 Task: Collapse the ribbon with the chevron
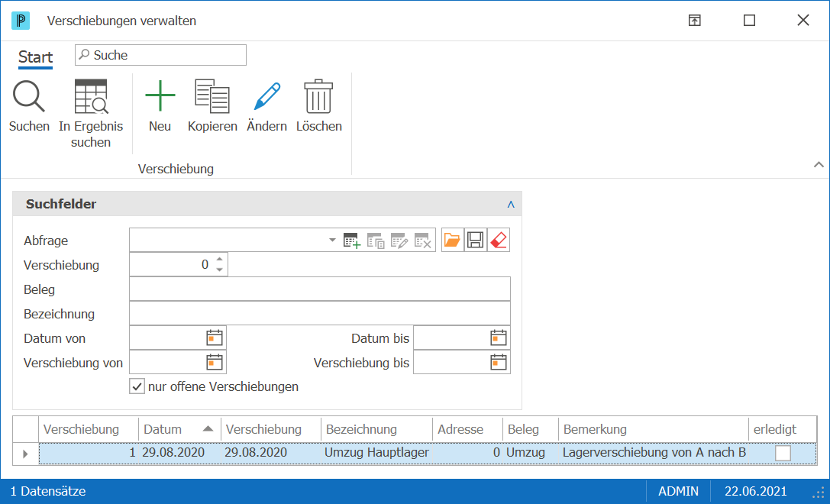click(819, 165)
